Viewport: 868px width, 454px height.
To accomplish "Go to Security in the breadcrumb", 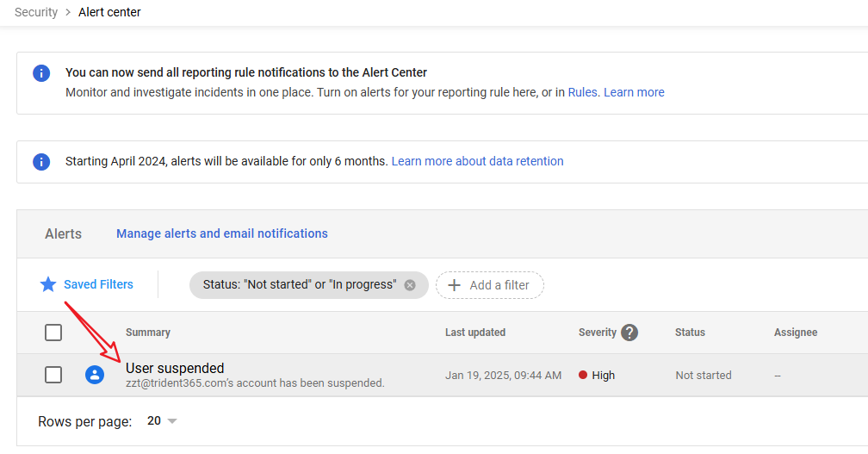I will click(36, 12).
